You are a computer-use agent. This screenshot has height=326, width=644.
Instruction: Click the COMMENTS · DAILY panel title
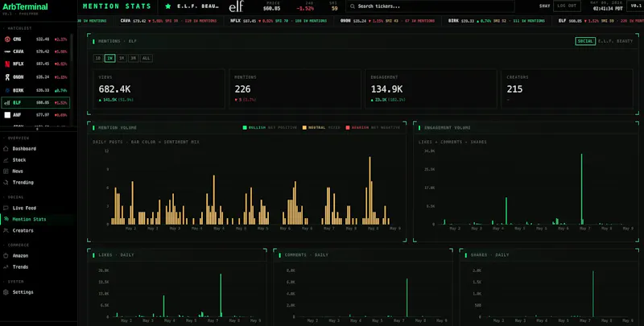click(x=307, y=255)
